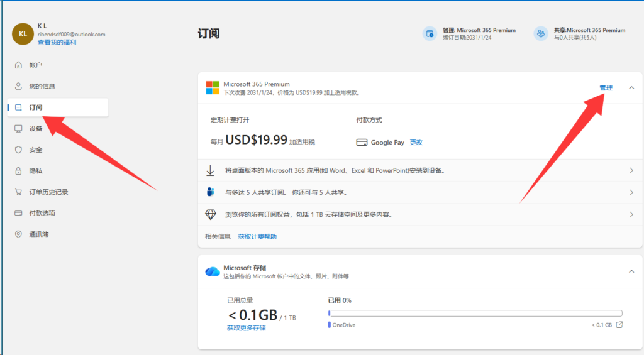This screenshot has width=644, height=355.
Task: Collapse the Microsoft 存储 section
Action: (631, 271)
